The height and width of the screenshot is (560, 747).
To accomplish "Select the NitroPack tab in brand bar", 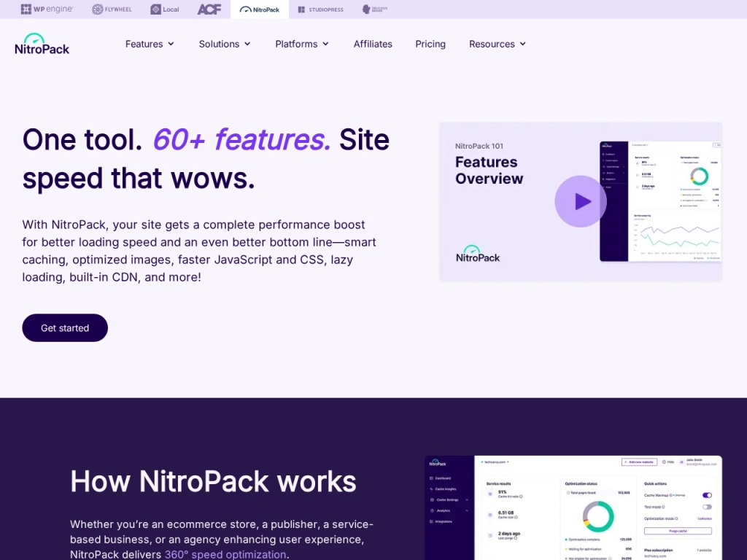I will coord(260,9).
